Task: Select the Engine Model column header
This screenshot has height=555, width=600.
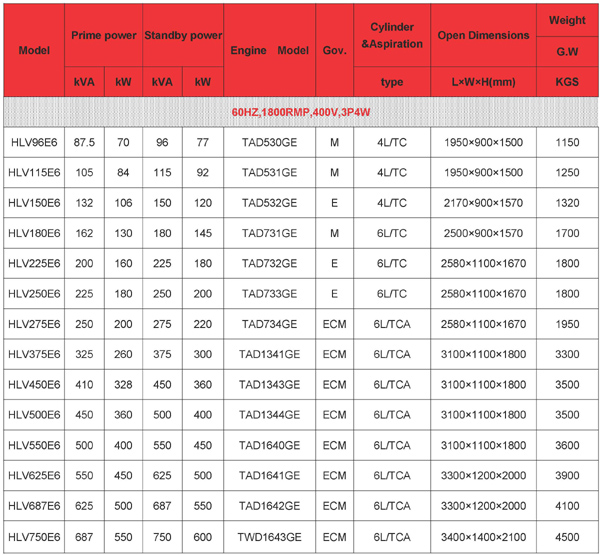Action: point(269,50)
